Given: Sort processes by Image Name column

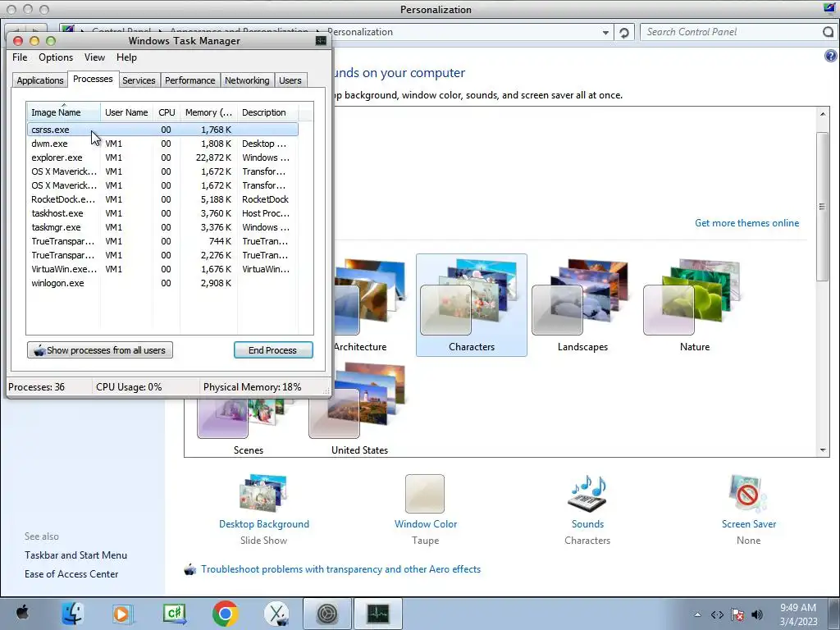Looking at the screenshot, I should tap(63, 112).
